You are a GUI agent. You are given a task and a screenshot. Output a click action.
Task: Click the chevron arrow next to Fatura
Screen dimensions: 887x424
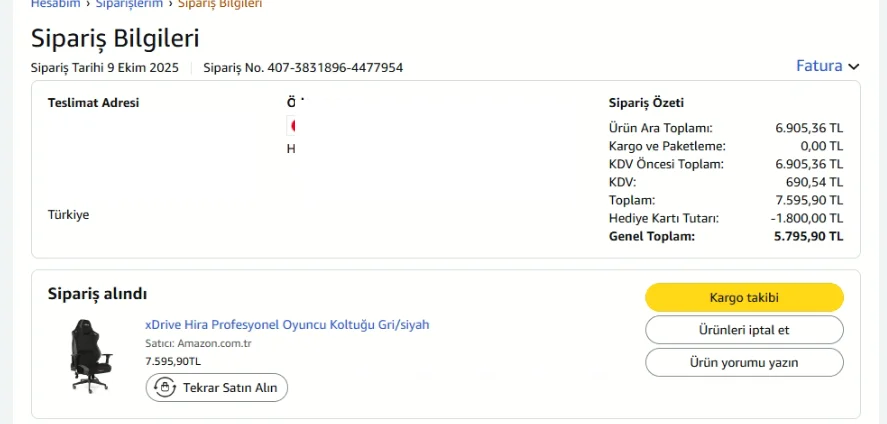853,67
